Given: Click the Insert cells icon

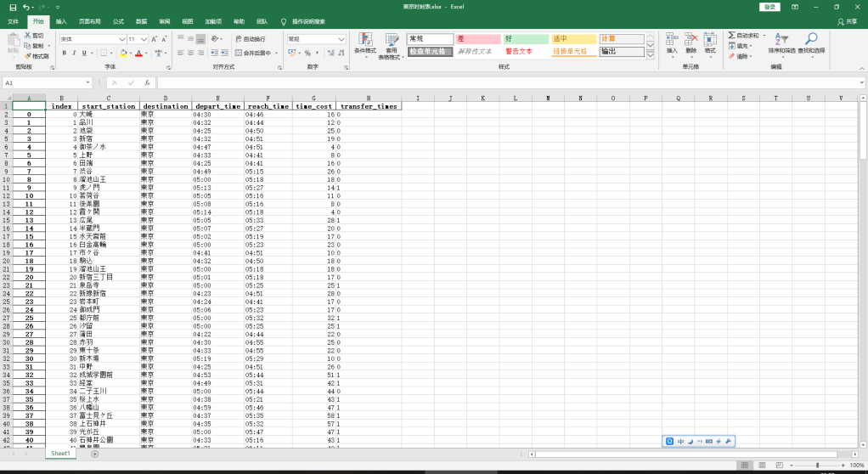Looking at the screenshot, I should (672, 39).
